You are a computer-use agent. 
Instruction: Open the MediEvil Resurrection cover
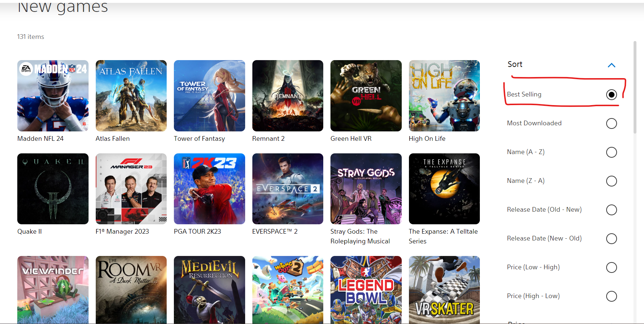click(210, 290)
